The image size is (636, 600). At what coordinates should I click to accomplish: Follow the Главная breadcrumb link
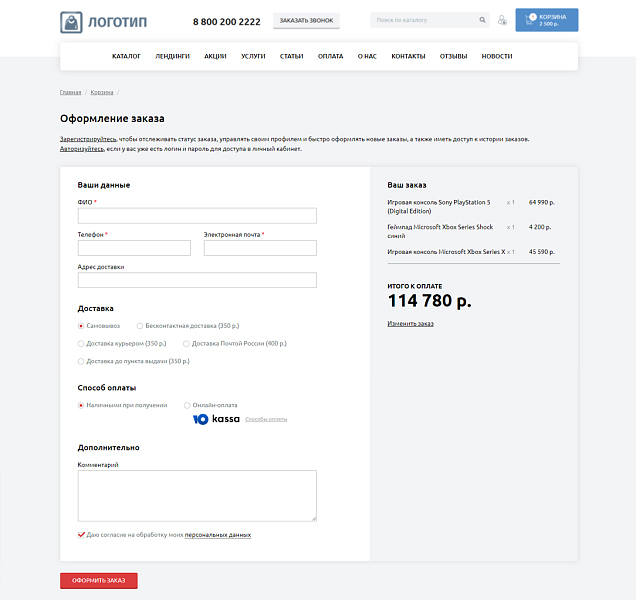[70, 92]
